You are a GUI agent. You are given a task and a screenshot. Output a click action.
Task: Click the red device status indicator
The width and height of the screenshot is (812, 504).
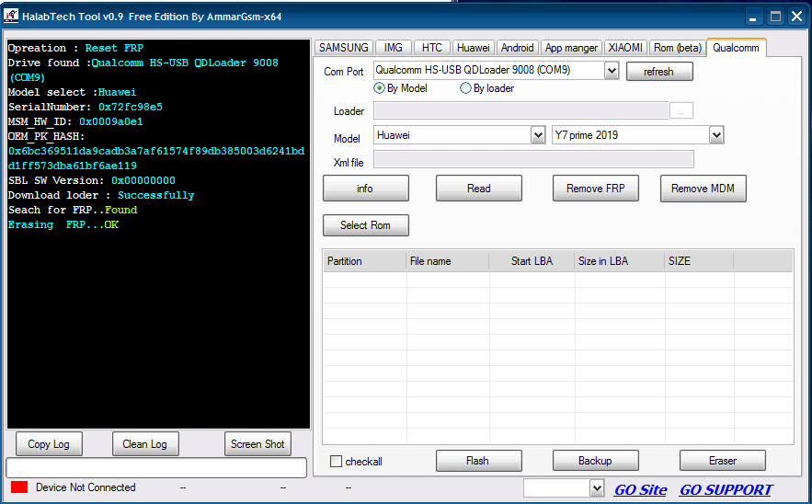(19, 487)
